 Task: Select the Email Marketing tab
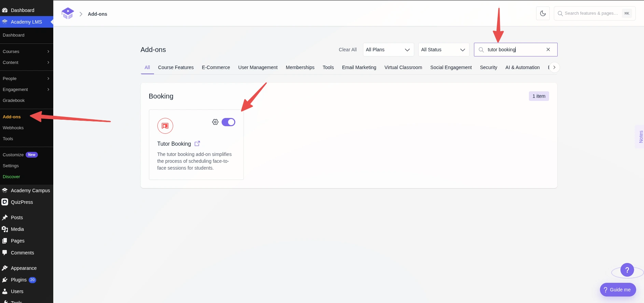359,67
